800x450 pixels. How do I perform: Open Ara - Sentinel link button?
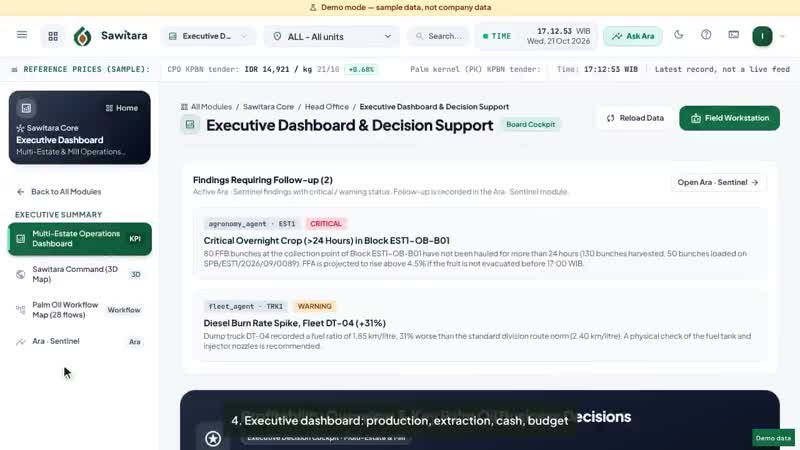[718, 182]
